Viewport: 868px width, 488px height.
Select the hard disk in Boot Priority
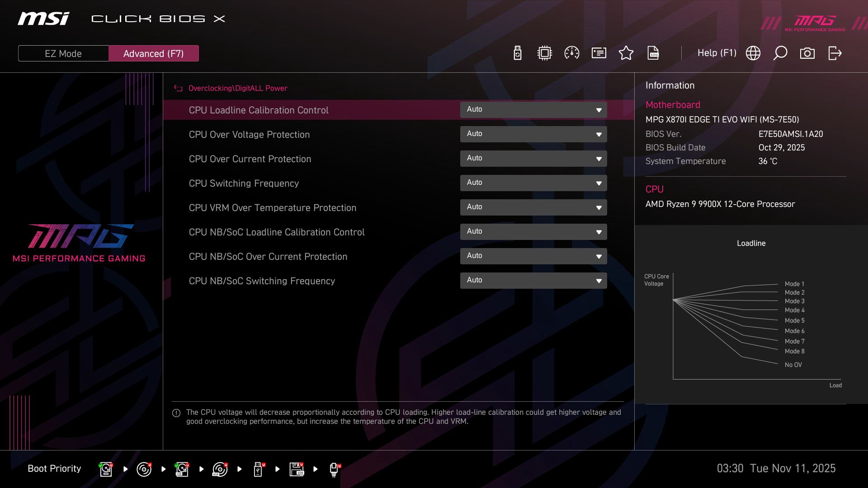pos(105,469)
